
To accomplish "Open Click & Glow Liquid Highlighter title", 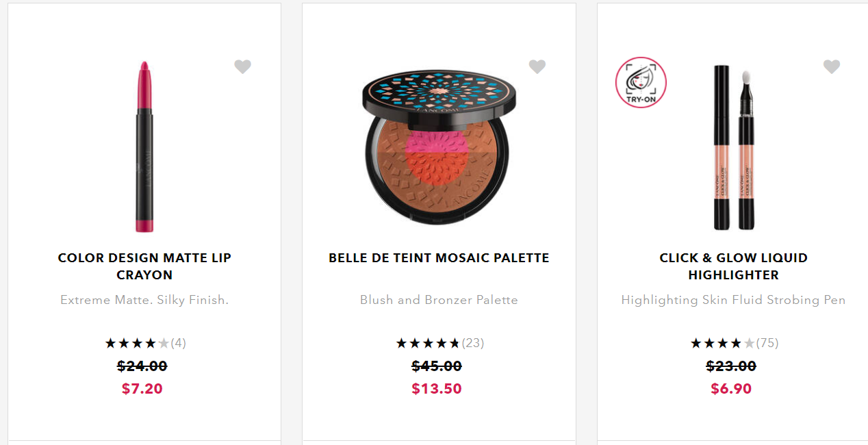I will pyautogui.click(x=733, y=266).
